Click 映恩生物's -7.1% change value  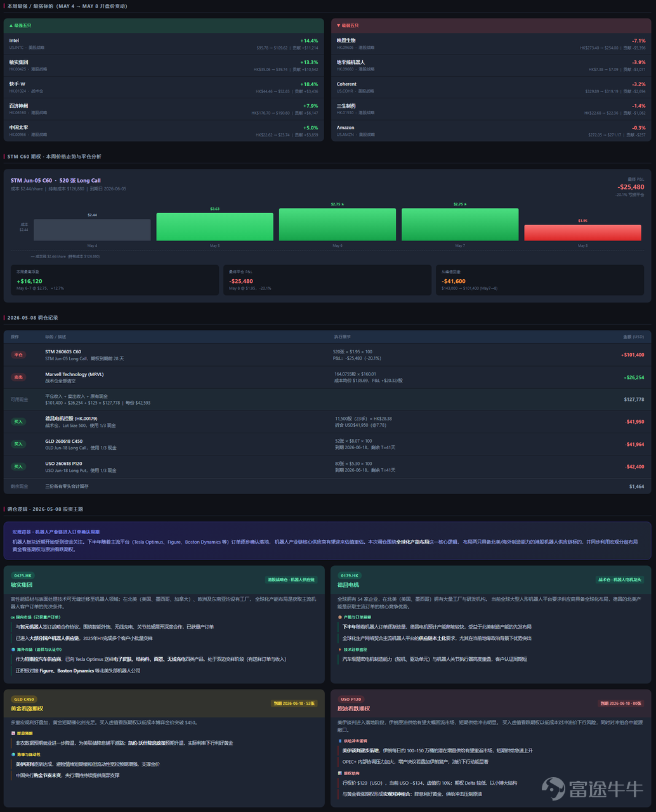coord(638,41)
